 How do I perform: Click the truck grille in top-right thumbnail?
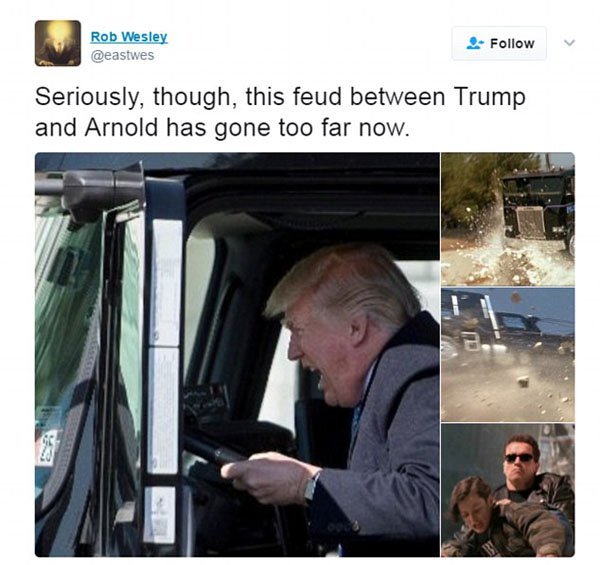(530, 223)
